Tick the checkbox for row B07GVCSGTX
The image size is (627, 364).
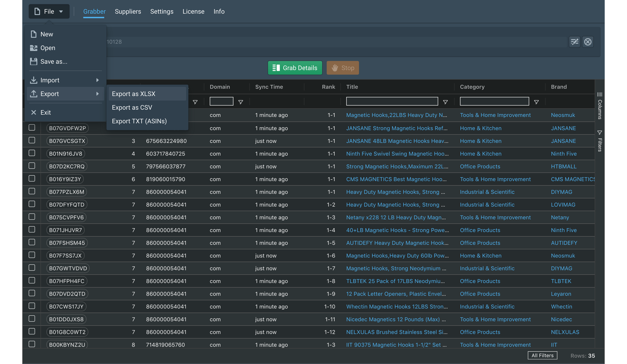32,140
